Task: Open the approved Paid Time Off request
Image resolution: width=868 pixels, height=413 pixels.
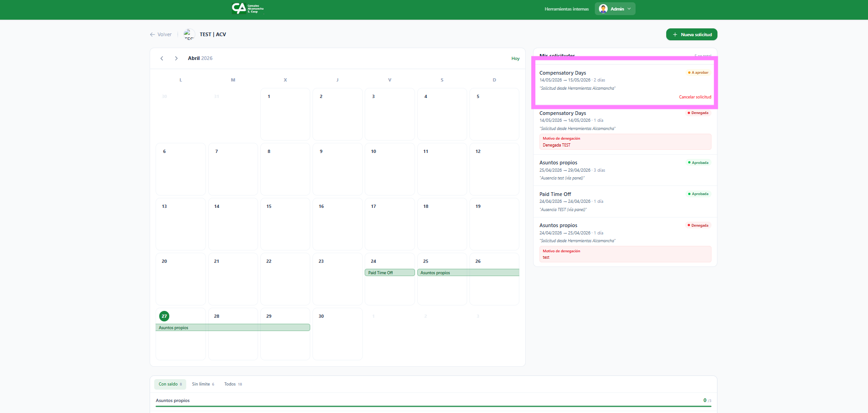Action: coord(625,201)
